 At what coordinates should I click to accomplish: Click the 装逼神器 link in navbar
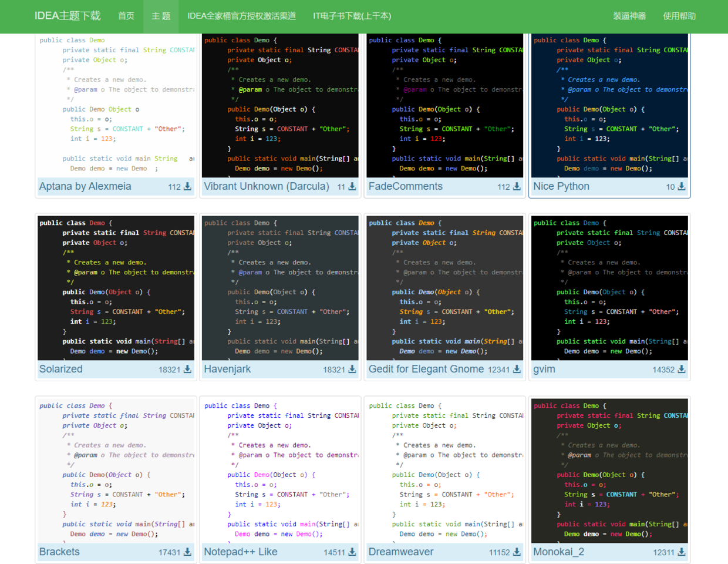pyautogui.click(x=629, y=16)
